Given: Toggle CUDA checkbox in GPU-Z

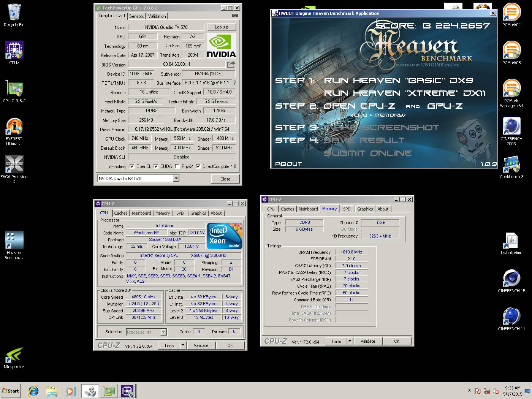Looking at the screenshot, I should pos(156,166).
